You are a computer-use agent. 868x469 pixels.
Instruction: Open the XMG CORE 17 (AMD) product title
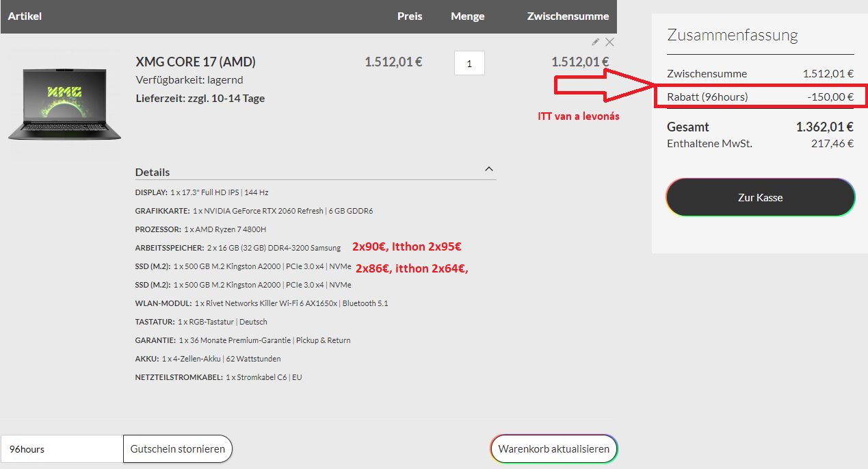pos(196,62)
